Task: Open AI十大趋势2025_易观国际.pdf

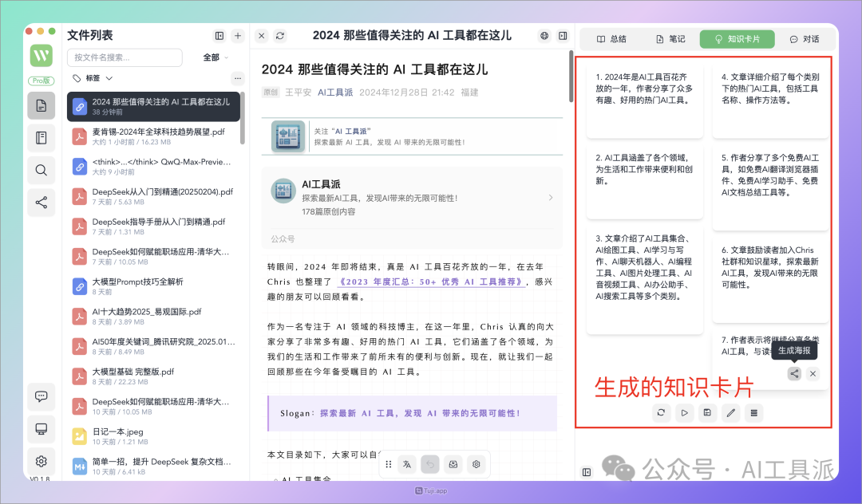Action: point(153,317)
